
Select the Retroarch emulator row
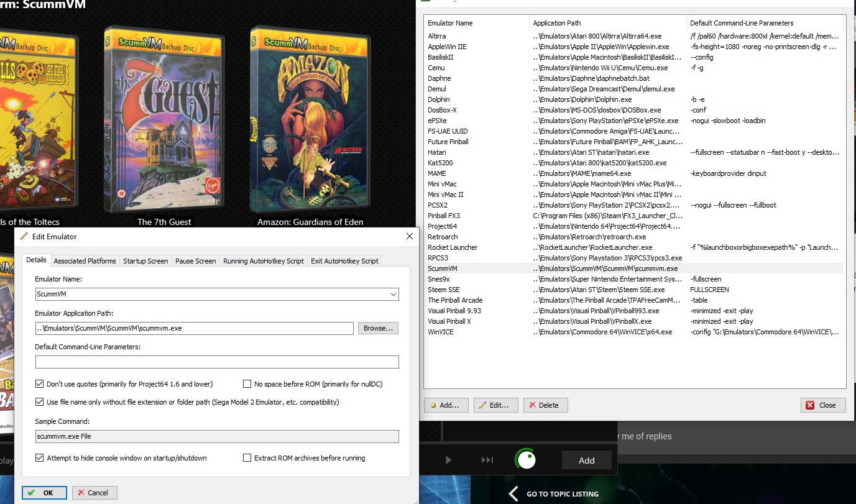click(634, 237)
